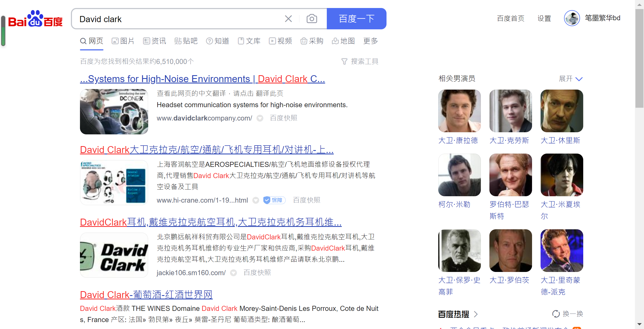
Task: Click the Baidu logo
Action: pyautogui.click(x=35, y=19)
